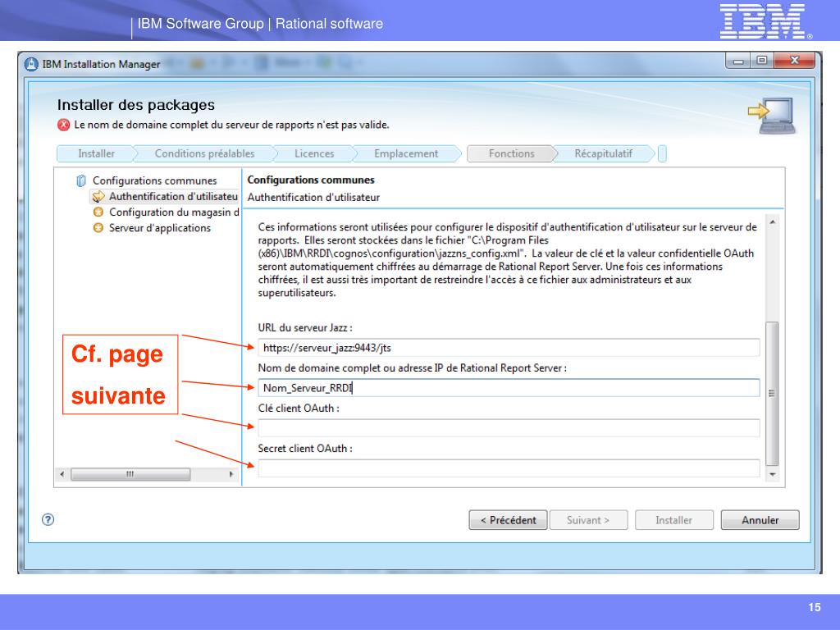Image resolution: width=840 pixels, height=630 pixels.
Task: Open the Fonctions wizard step
Action: pos(511,153)
